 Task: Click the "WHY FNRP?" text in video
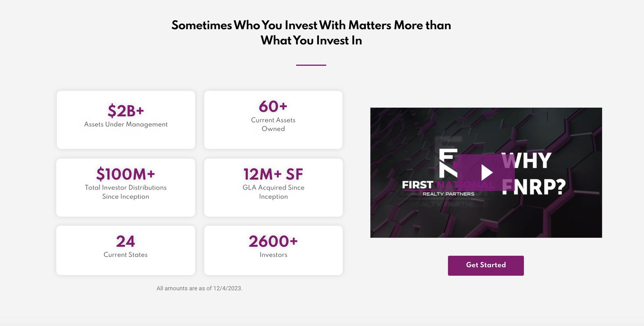[x=533, y=174]
